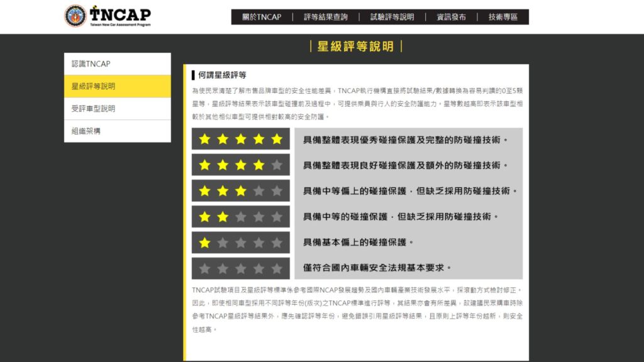The image size is (644, 362).
Task: Click the two-star rating graphic
Action: 241,217
